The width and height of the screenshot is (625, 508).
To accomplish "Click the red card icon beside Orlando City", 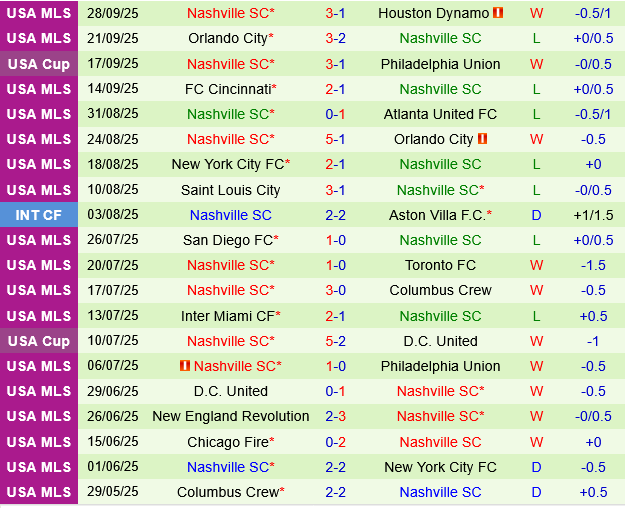I will point(482,139).
